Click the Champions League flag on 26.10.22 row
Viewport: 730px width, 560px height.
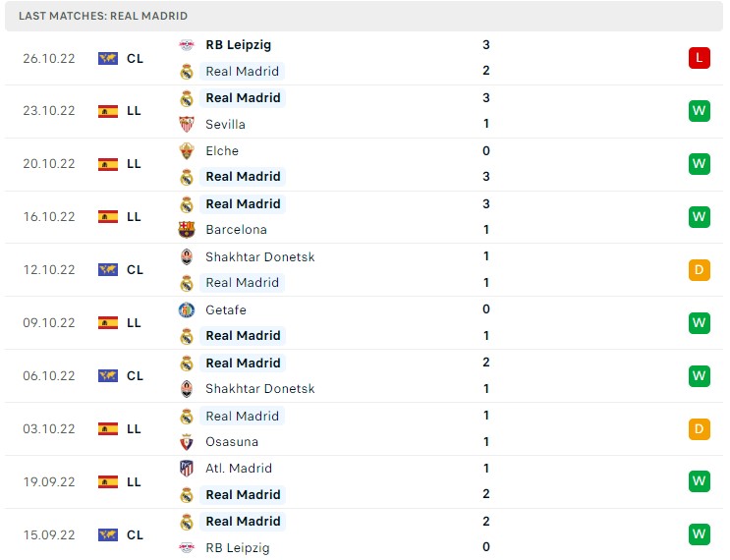click(108, 58)
